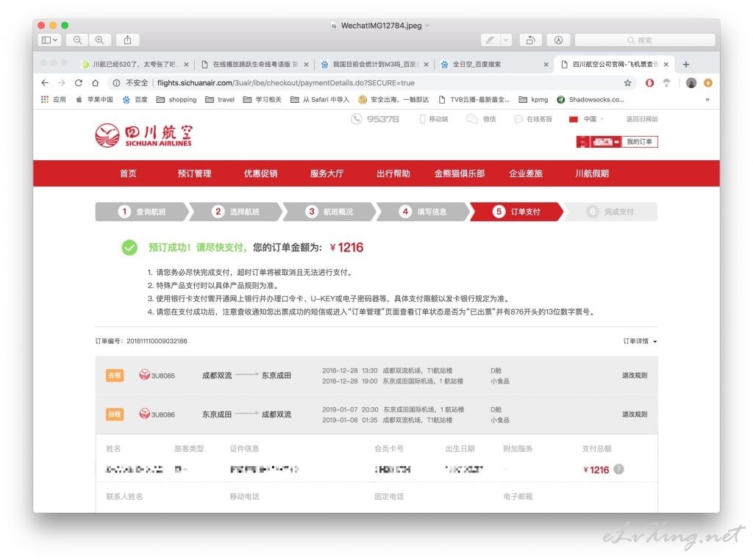Open the 首页 navigation menu
Image resolution: width=753 pixels, height=560 pixels.
(128, 173)
